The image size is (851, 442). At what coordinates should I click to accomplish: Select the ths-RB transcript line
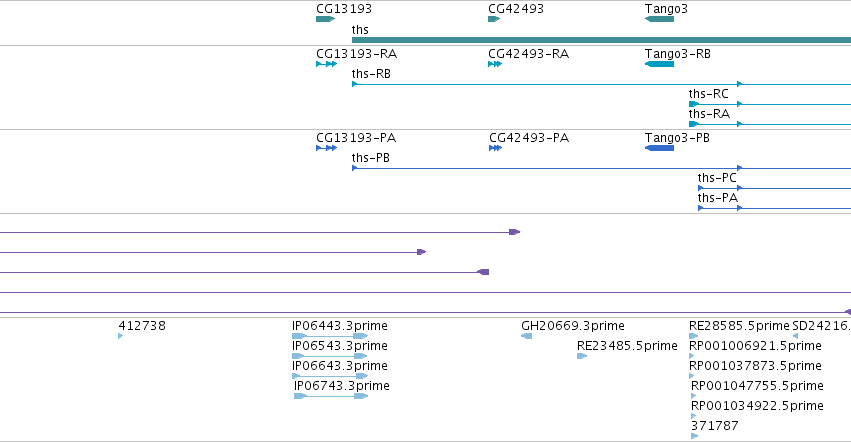coord(601,84)
